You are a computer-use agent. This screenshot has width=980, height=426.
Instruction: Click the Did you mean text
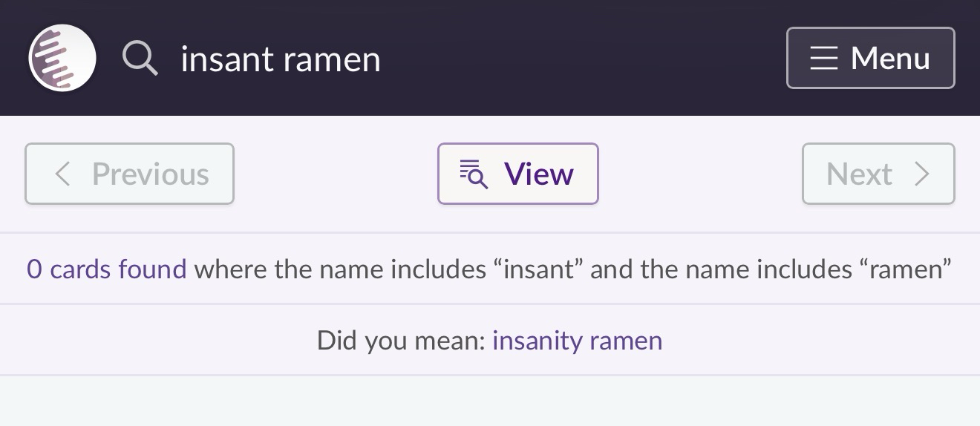pos(401,340)
